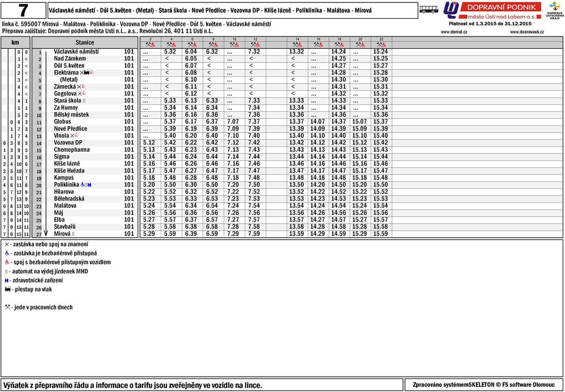Click the train transfer legend icon
The height and width of the screenshot is (392, 565).
coord(8,289)
